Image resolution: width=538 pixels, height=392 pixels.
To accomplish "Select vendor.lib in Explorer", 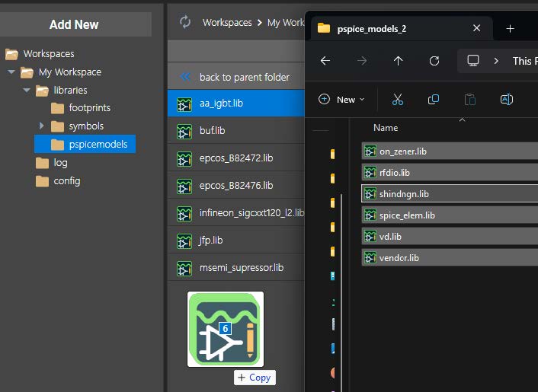I will (450, 257).
